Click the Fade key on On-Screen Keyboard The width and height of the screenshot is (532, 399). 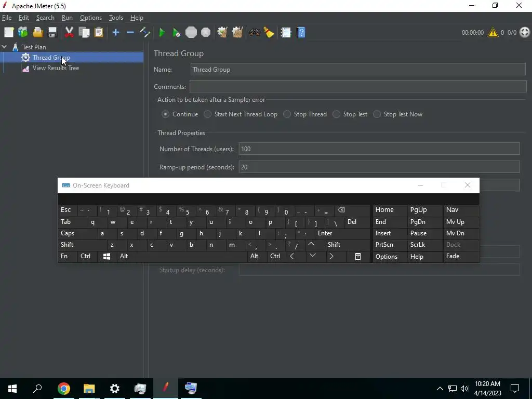click(461, 257)
